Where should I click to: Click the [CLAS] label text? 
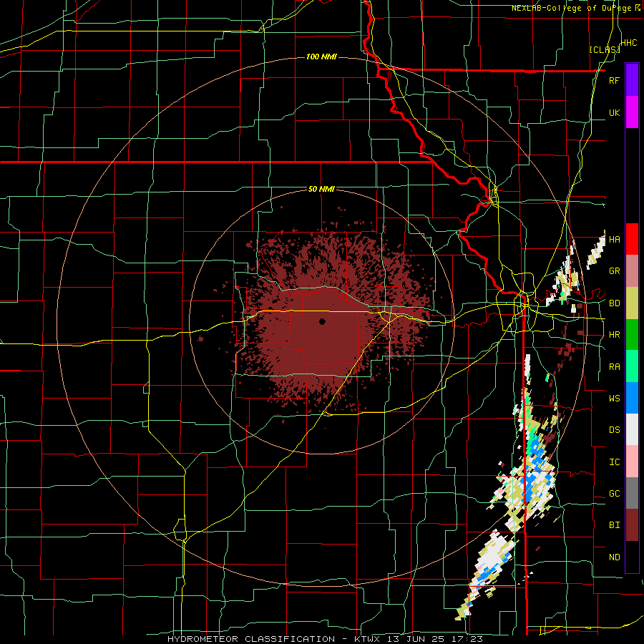[x=605, y=49]
